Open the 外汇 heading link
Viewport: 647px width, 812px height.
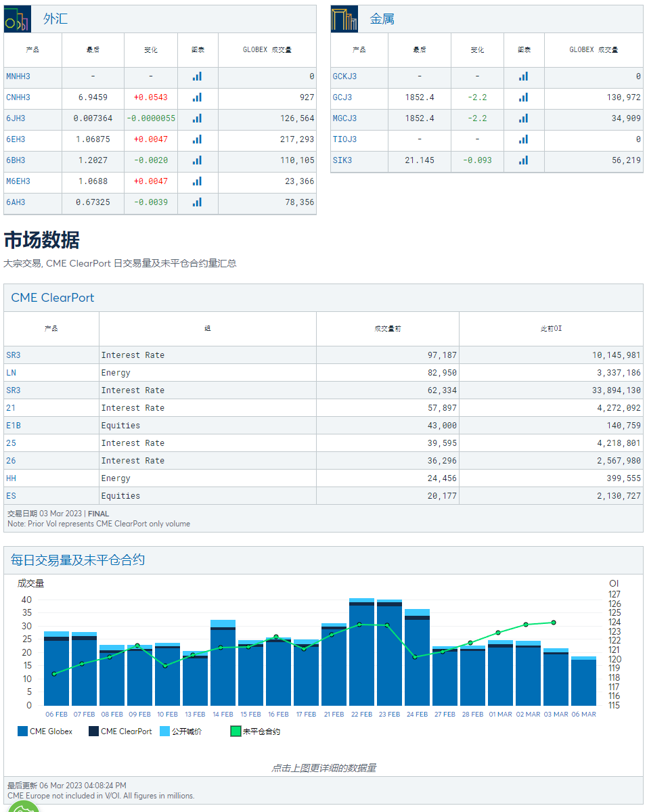pos(55,19)
